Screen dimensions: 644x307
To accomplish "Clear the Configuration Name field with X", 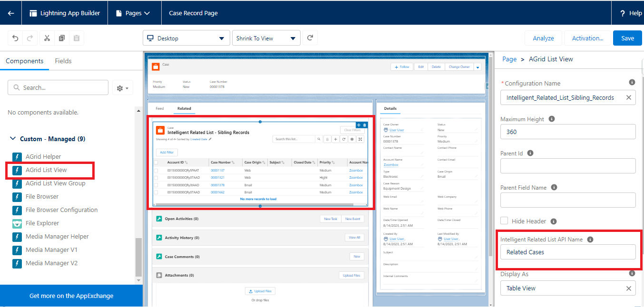I will pos(628,97).
